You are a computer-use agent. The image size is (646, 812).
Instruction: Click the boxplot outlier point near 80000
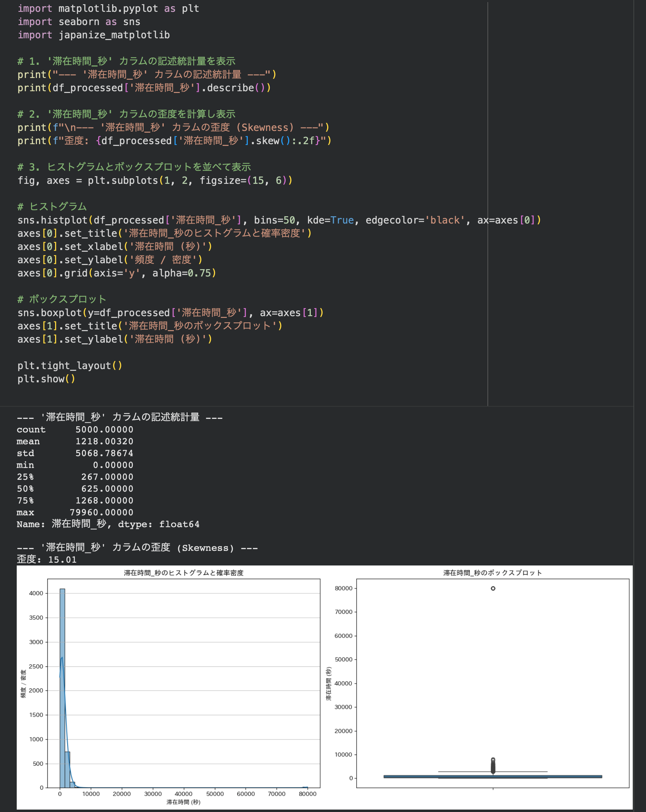point(493,588)
